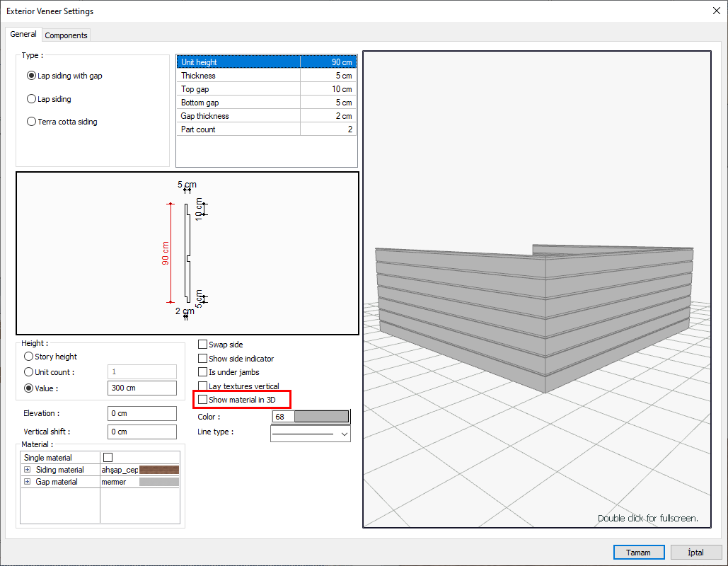
Task: Select the Lap siding with gap option
Action: point(31,76)
